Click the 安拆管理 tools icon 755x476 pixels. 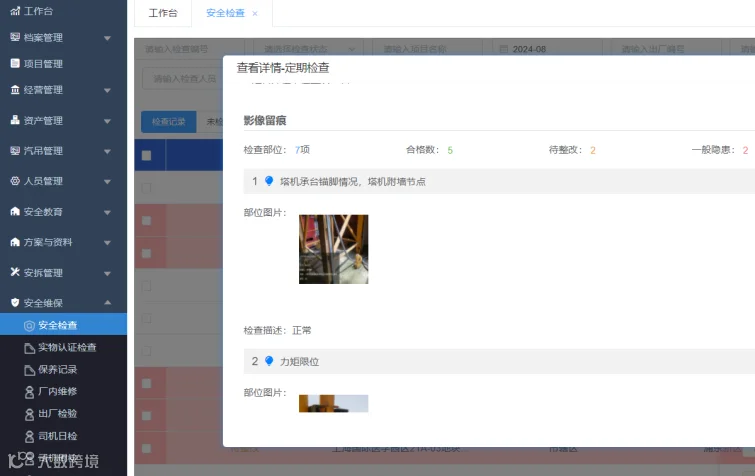pyautogui.click(x=15, y=272)
